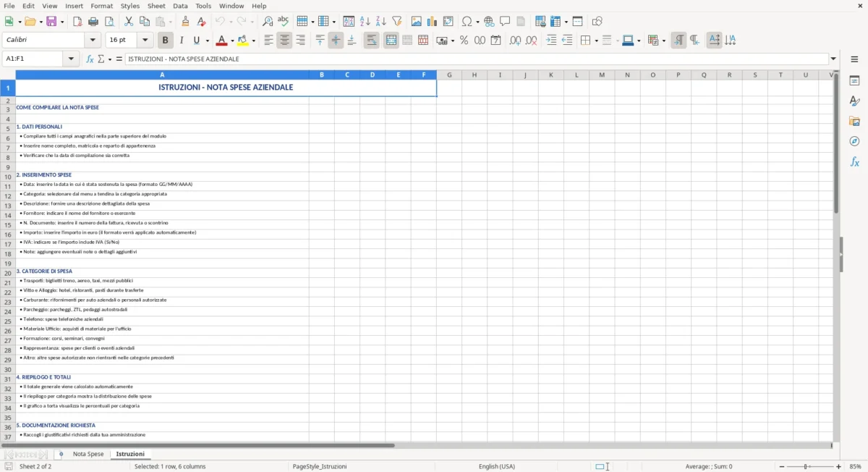
Task: Click the Format as Percent icon
Action: tap(464, 41)
